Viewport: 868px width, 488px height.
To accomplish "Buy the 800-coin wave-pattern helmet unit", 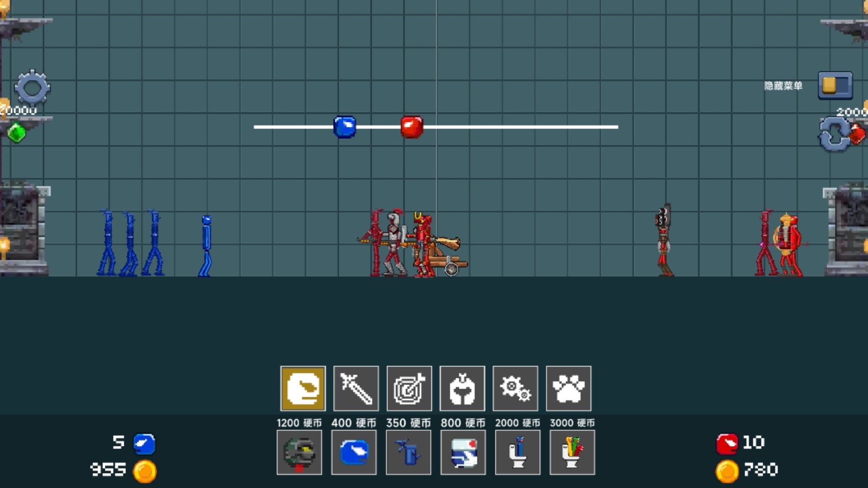I will pyautogui.click(x=463, y=452).
